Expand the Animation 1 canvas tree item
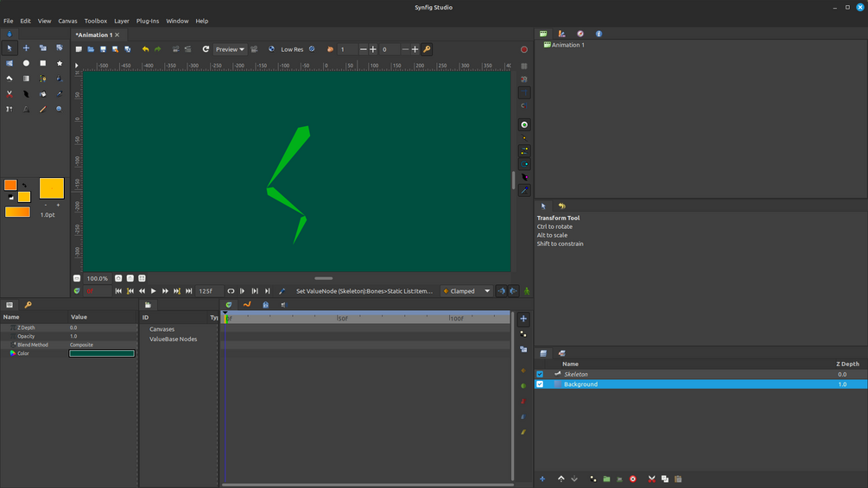Viewport: 868px width, 488px height. (x=566, y=45)
